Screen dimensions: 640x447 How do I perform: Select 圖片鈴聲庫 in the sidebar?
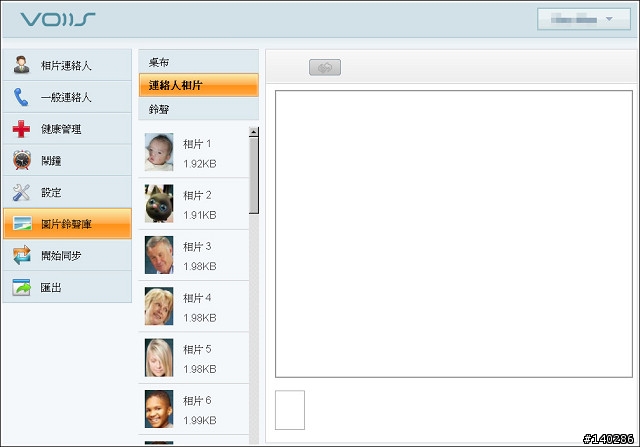[x=67, y=224]
